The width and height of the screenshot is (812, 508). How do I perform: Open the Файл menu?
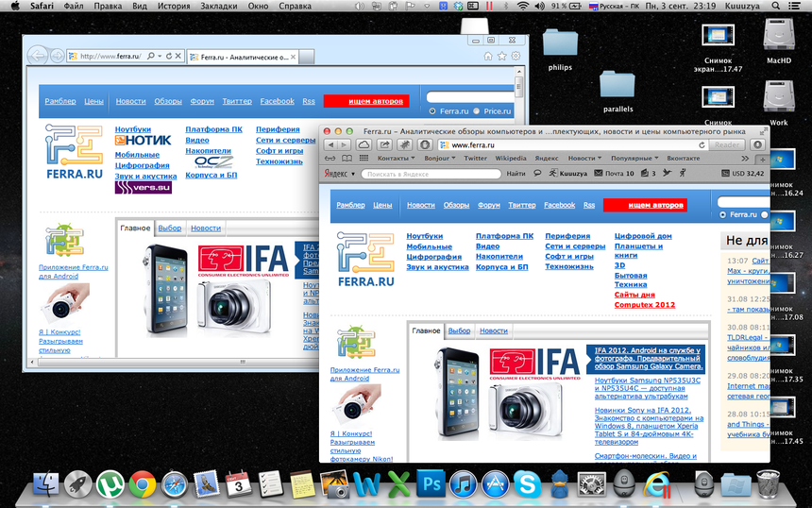coord(74,7)
